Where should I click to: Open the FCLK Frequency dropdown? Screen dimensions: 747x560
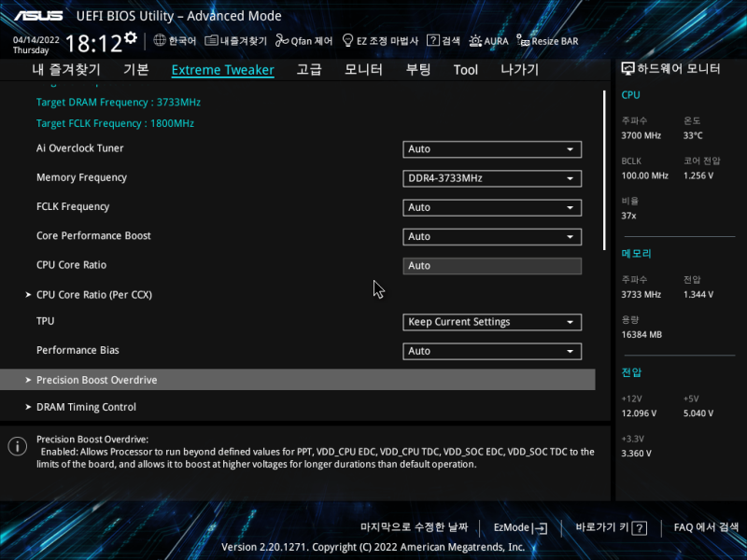point(492,207)
